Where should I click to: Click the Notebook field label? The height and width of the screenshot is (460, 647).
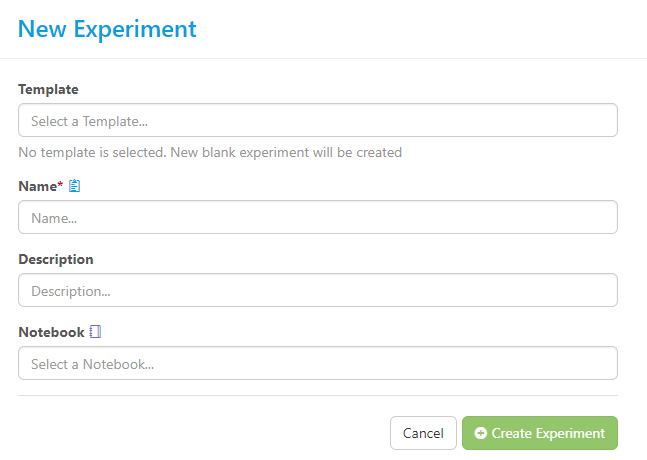pos(51,332)
